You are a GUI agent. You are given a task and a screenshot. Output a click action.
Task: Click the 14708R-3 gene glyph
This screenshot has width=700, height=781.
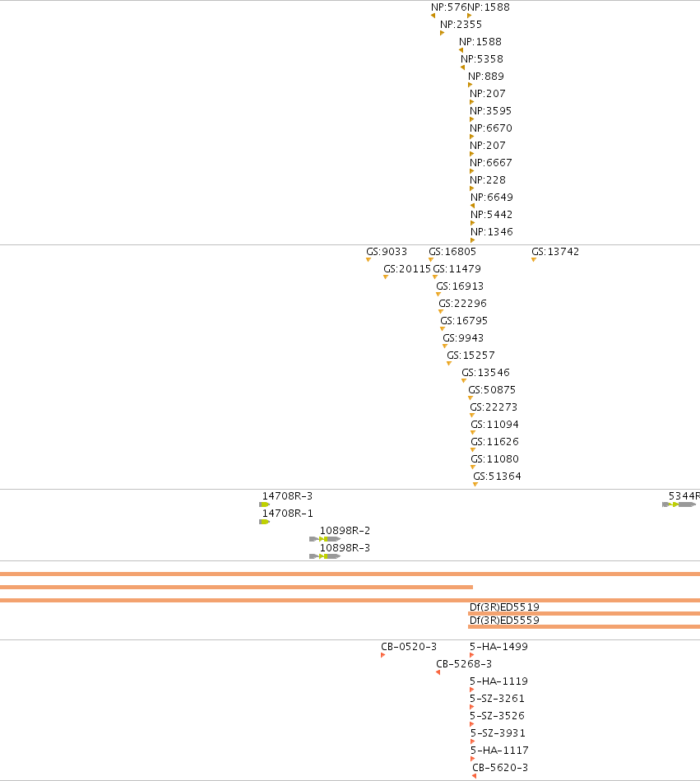pyautogui.click(x=264, y=504)
